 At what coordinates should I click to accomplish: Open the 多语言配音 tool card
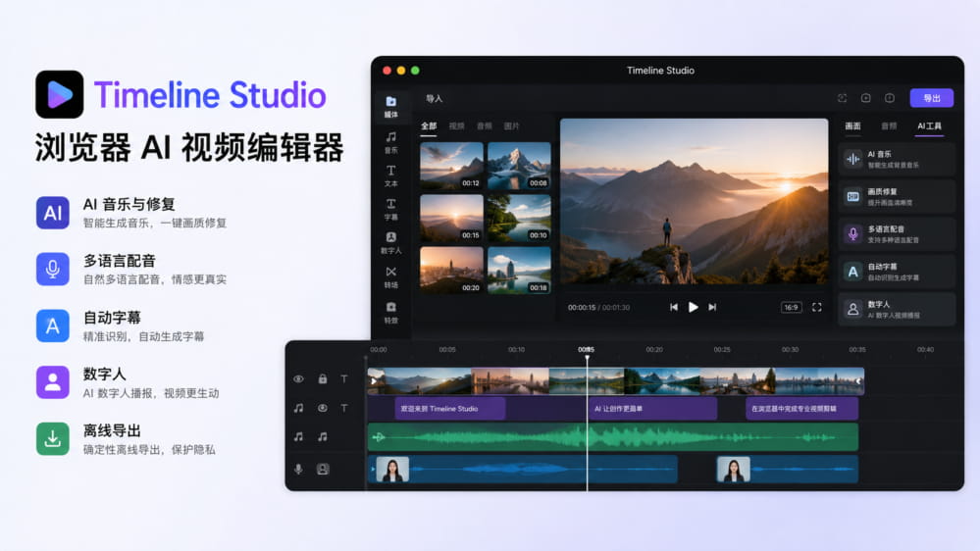[x=897, y=234]
